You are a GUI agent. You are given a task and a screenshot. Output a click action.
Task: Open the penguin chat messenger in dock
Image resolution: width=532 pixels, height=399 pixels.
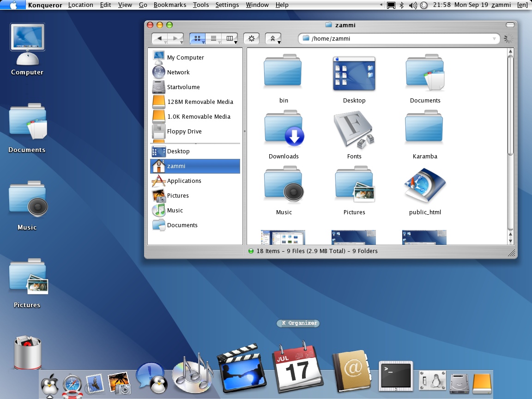pyautogui.click(x=151, y=377)
